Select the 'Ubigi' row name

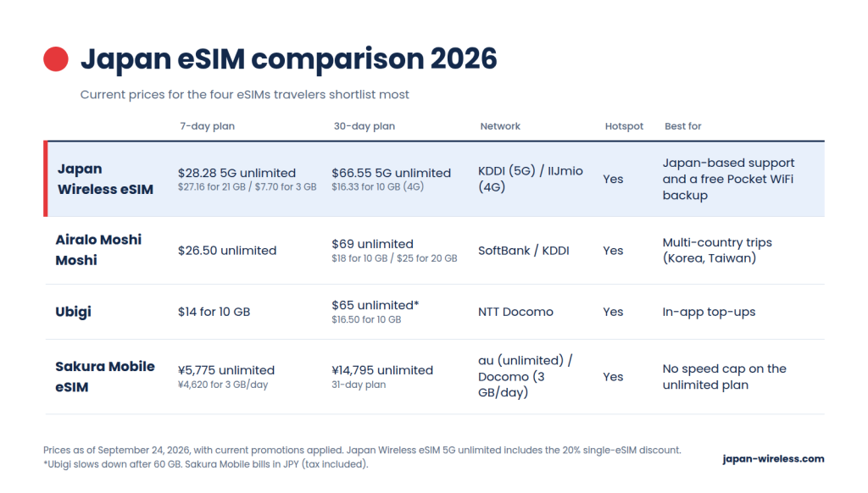click(x=73, y=312)
